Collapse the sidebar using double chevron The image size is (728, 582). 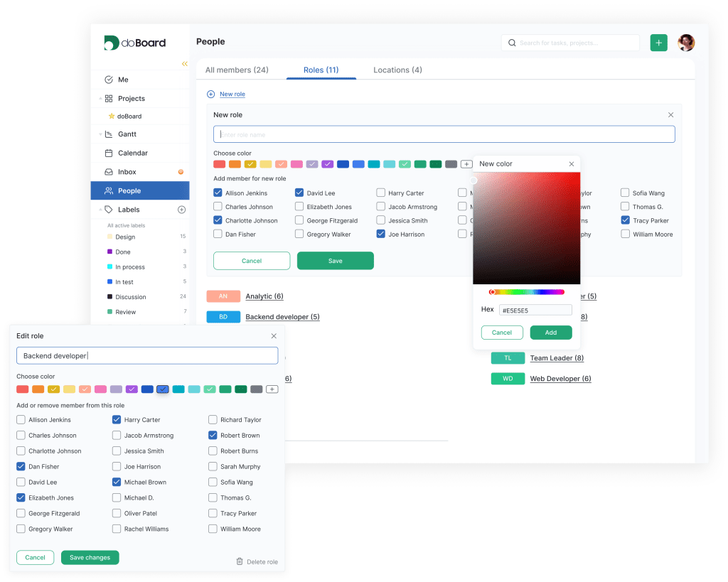185,63
